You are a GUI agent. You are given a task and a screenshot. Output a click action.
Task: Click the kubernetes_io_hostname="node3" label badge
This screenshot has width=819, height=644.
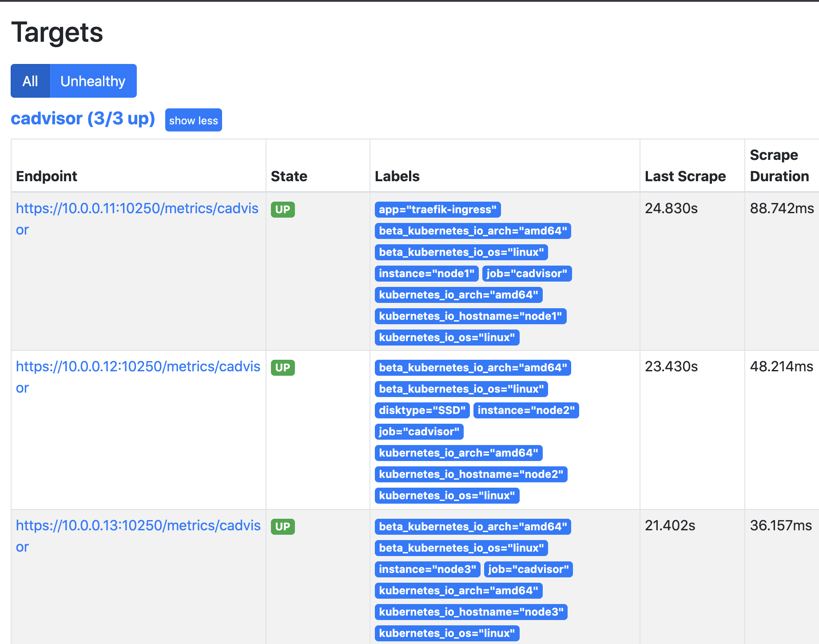(471, 612)
